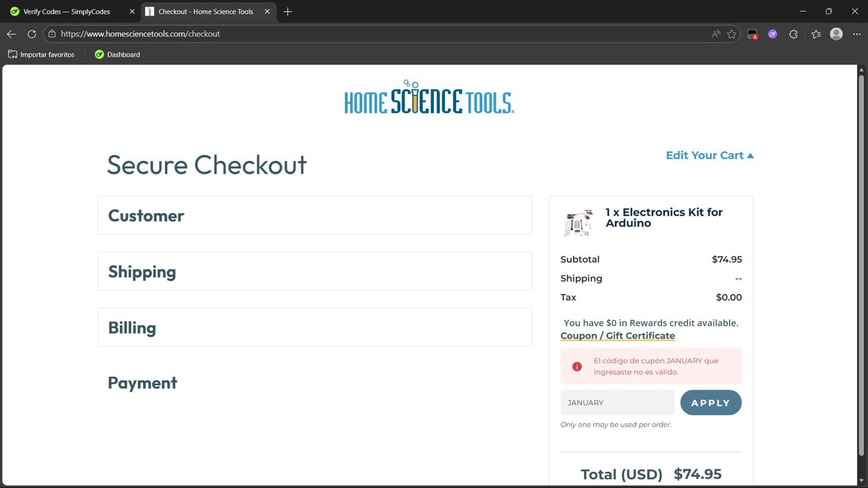
Task: Open the purple circular extension icon
Action: pyautogui.click(x=773, y=34)
